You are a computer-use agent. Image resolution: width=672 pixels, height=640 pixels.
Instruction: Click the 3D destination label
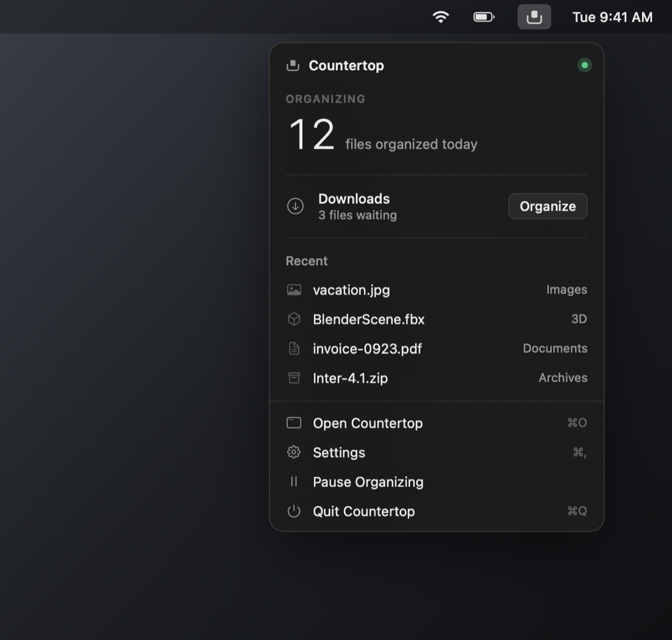click(x=579, y=319)
